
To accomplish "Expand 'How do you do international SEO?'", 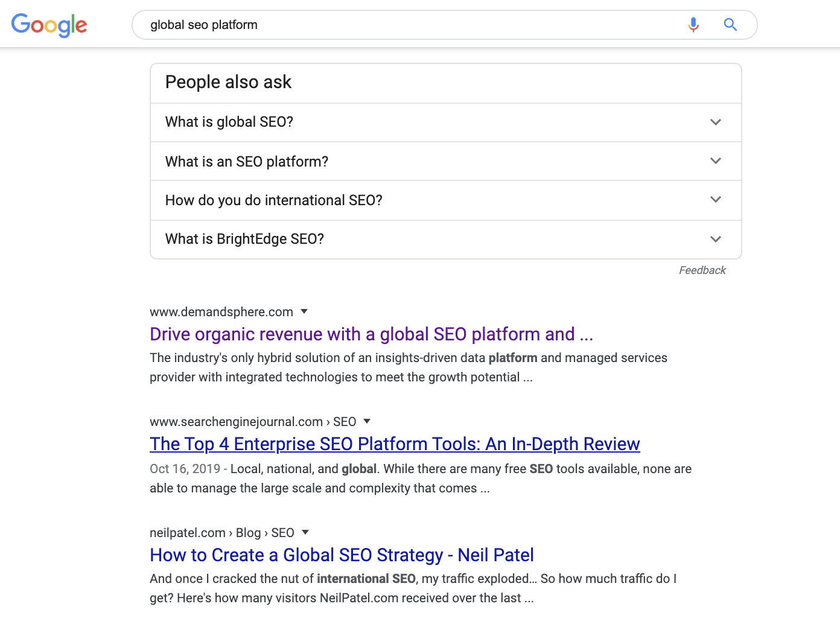I will 445,200.
